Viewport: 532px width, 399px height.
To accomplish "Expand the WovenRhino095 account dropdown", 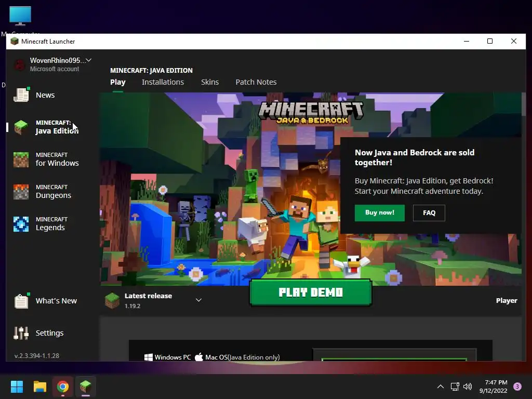I will pyautogui.click(x=88, y=60).
